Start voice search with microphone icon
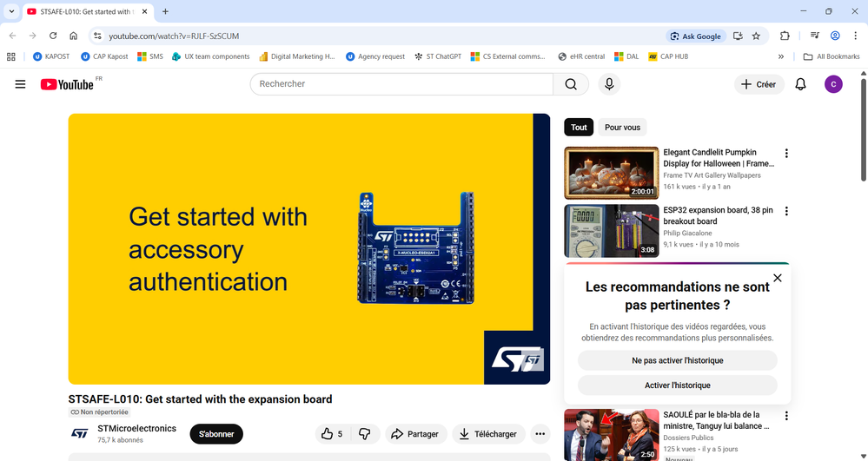The width and height of the screenshot is (868, 461). [609, 84]
